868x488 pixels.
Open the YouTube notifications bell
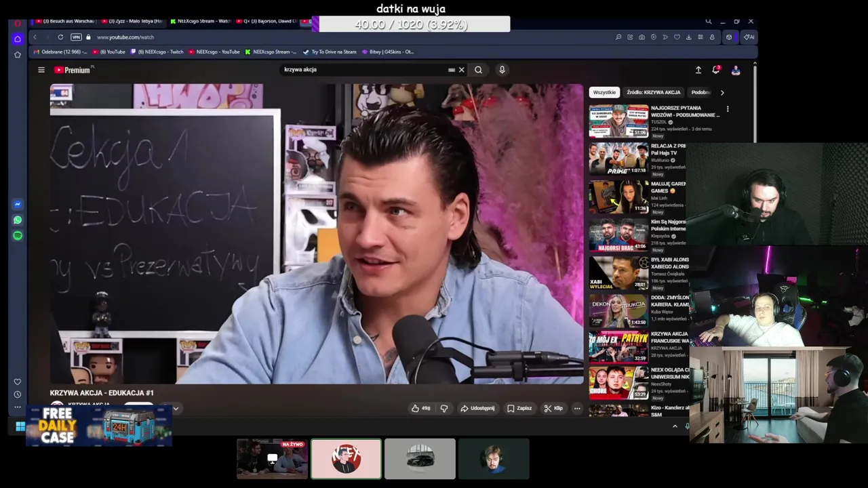click(x=716, y=70)
